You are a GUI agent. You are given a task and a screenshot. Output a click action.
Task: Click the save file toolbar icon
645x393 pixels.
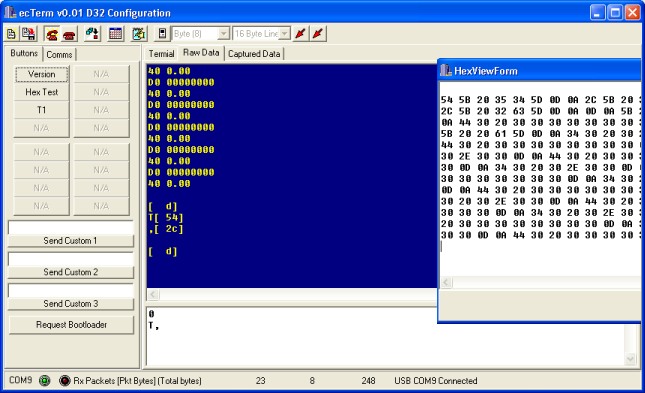pyautogui.click(x=29, y=34)
